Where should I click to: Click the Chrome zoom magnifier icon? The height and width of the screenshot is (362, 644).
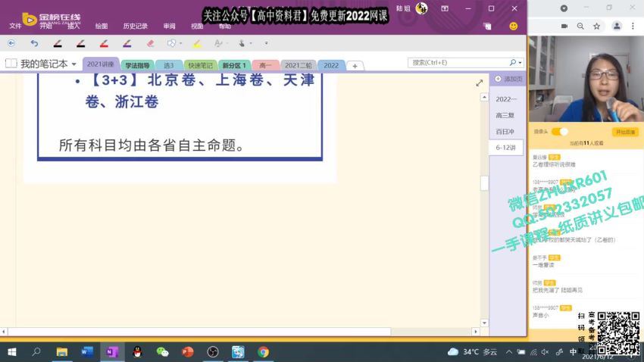pos(580,27)
